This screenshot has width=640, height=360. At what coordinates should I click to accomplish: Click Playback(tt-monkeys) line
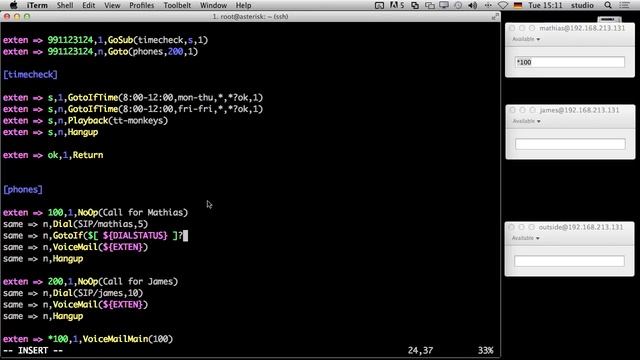click(85, 120)
